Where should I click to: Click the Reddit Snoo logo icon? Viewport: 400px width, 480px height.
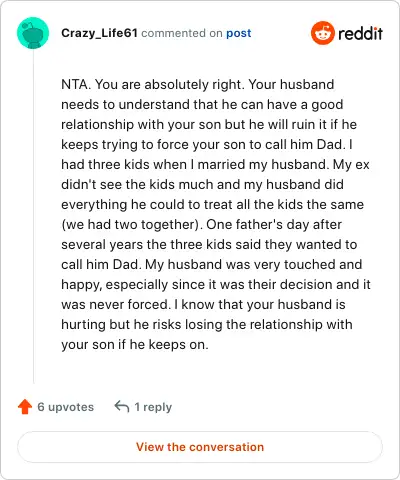pos(323,33)
